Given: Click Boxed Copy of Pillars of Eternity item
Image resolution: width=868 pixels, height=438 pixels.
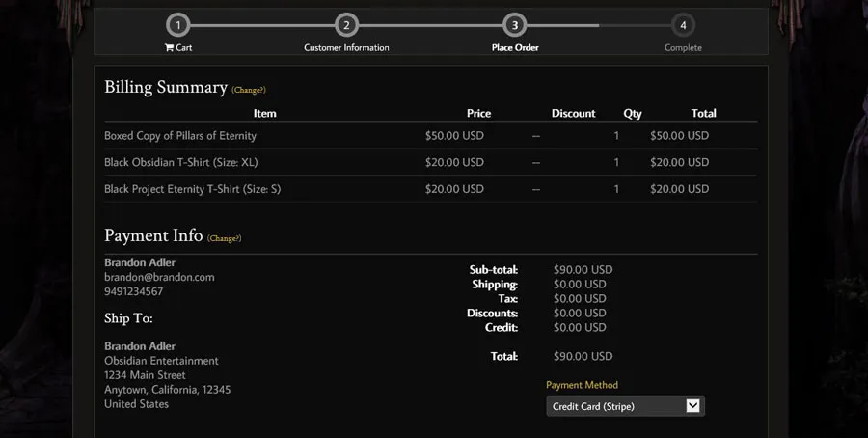Looking at the screenshot, I should 180,136.
